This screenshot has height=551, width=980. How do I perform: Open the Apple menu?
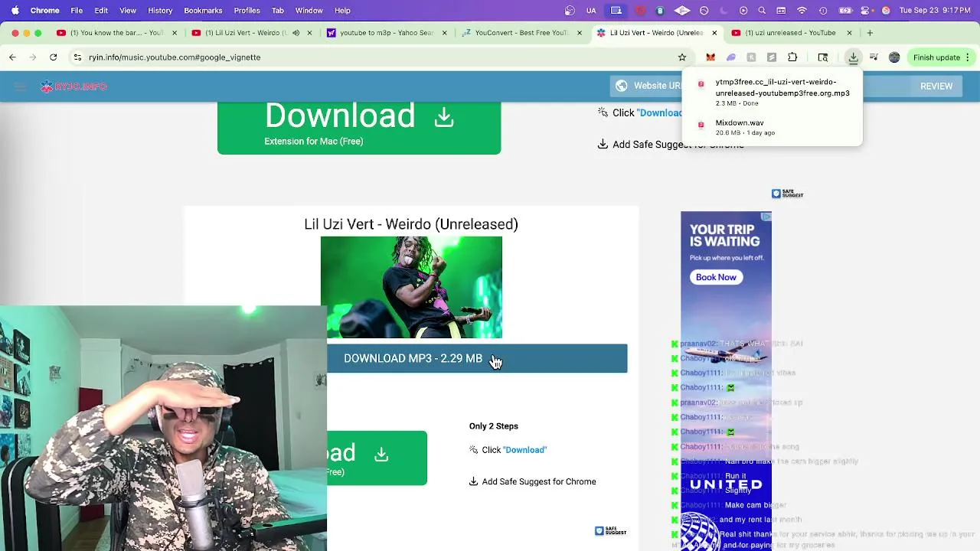(x=15, y=11)
